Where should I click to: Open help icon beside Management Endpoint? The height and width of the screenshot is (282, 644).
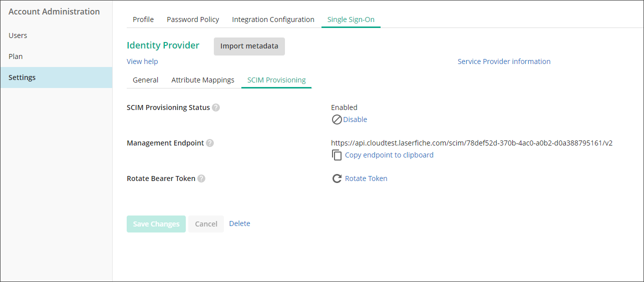210,143
